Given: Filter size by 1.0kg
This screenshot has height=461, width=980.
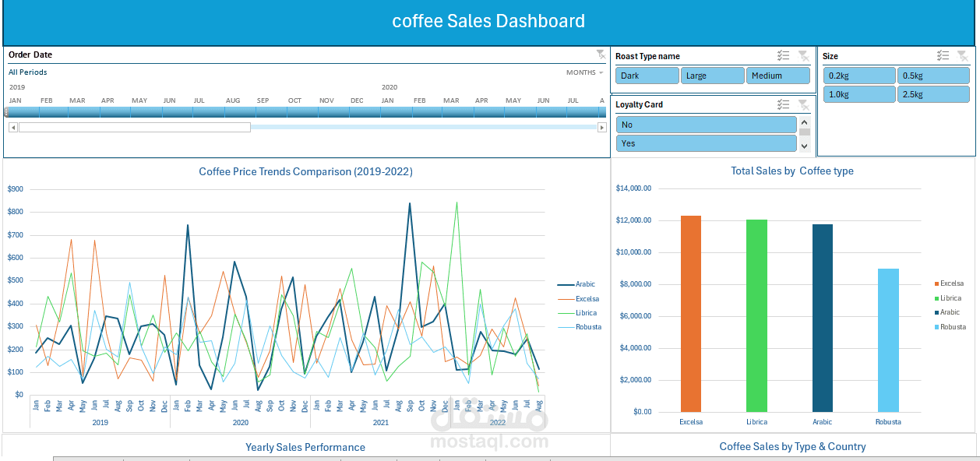Looking at the screenshot, I should (859, 94).
